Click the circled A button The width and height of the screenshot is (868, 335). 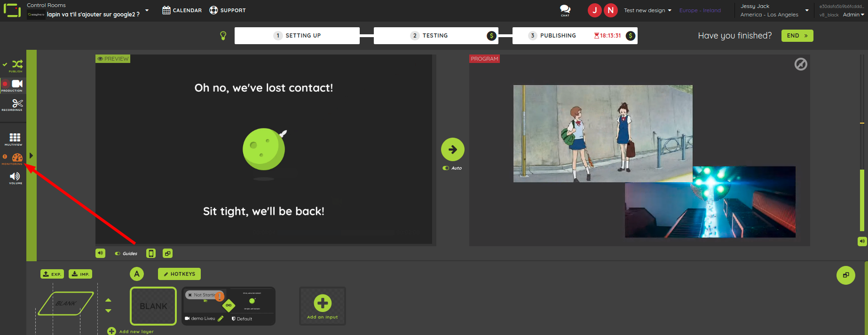coord(137,274)
